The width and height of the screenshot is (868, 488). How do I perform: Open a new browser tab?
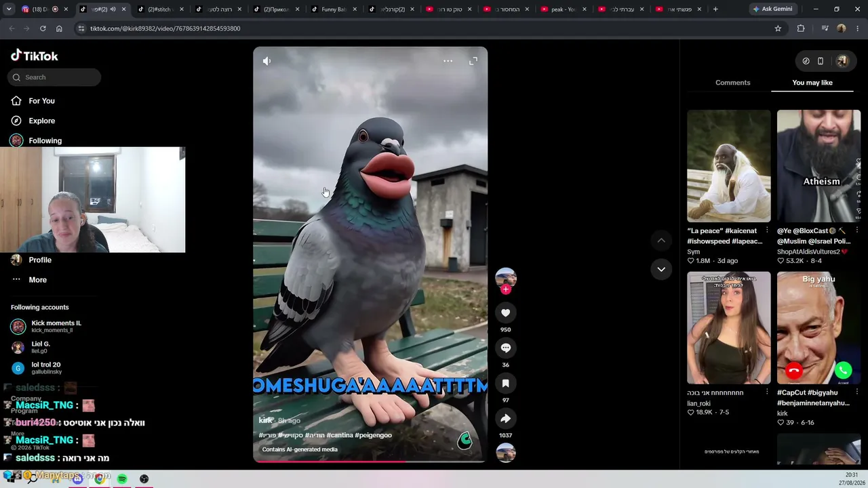coord(715,9)
